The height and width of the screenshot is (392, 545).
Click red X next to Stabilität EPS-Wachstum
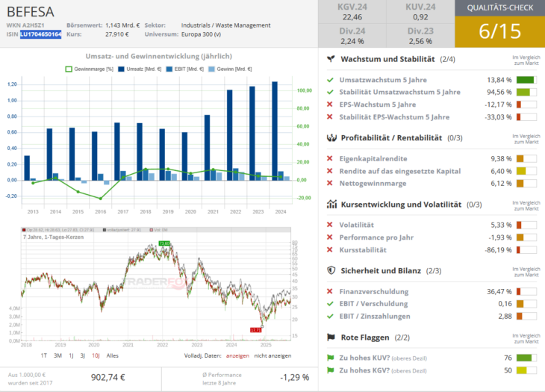330,116
